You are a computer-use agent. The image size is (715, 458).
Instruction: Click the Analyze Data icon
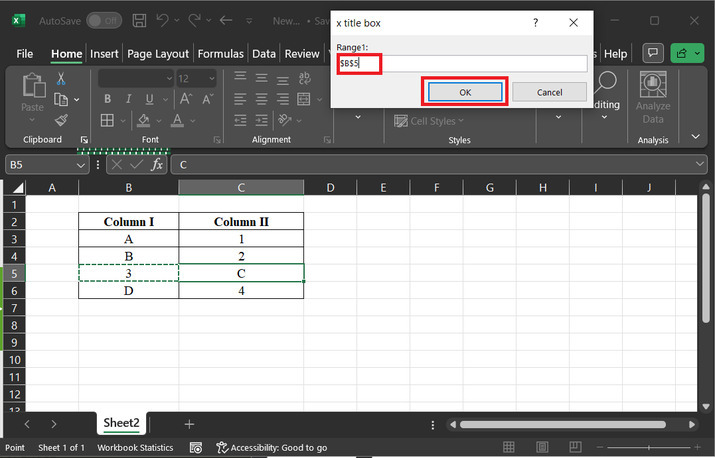pyautogui.click(x=653, y=98)
